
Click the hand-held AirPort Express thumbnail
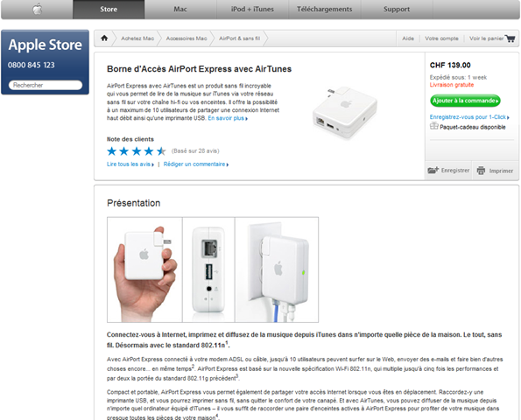click(144, 269)
